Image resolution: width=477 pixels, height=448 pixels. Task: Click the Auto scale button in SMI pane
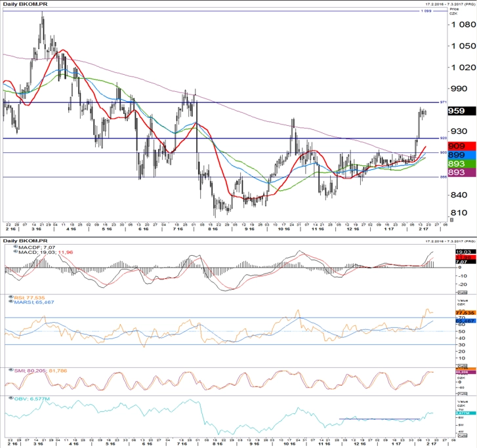462,394
